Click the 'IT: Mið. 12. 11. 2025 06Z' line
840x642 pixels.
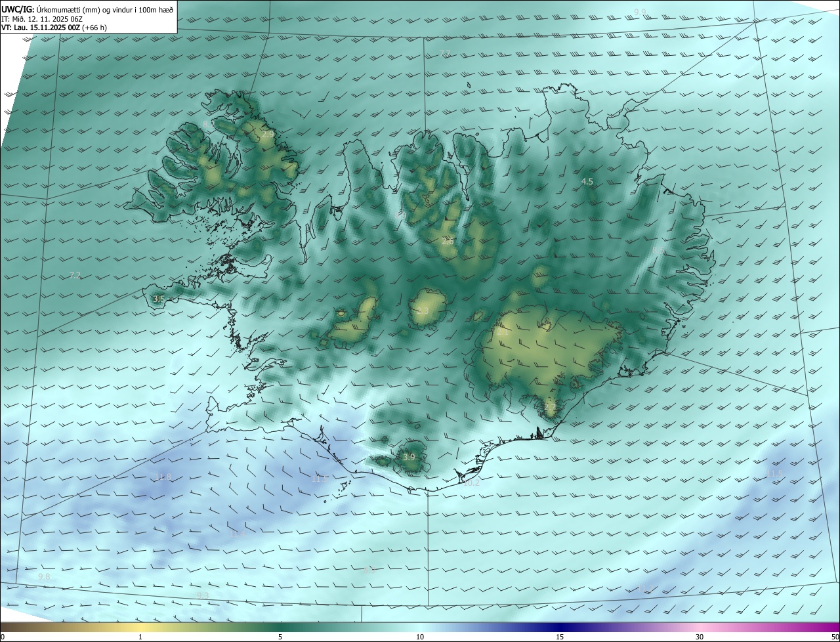[x=42, y=19]
